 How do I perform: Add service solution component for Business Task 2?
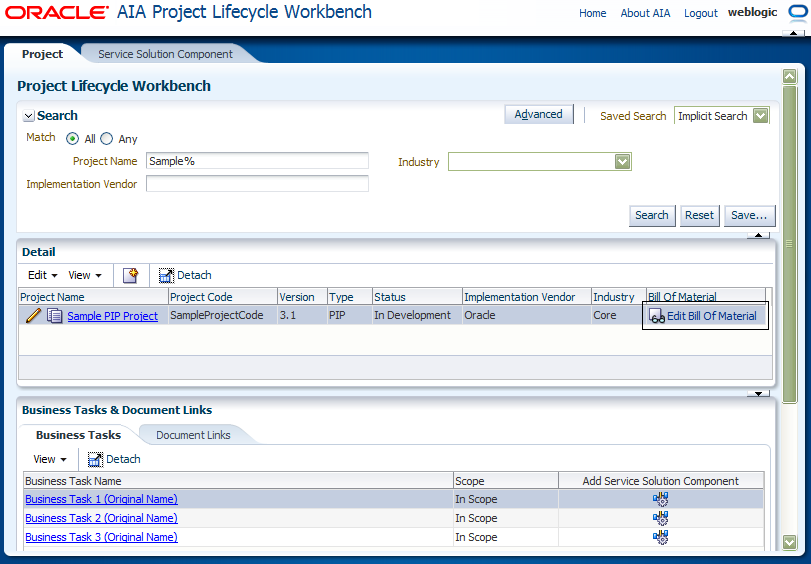(660, 518)
